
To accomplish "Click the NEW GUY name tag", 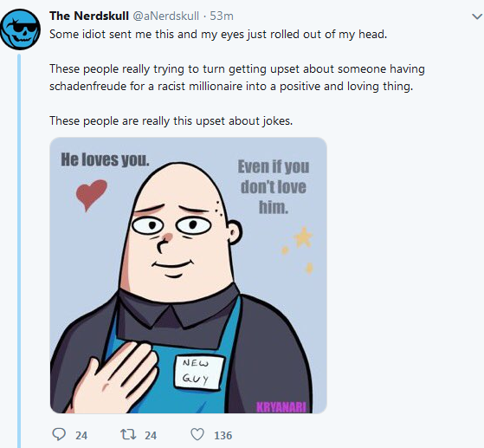I will [199, 372].
